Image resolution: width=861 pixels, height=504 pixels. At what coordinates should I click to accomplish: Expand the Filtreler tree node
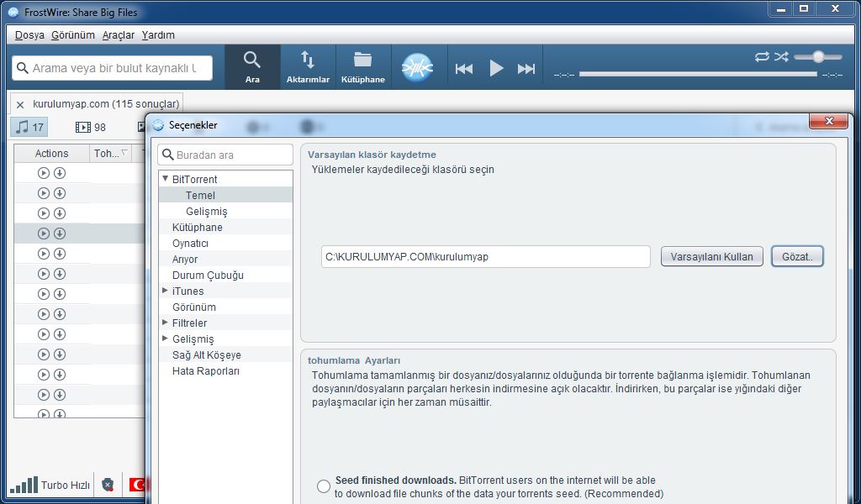pos(165,323)
